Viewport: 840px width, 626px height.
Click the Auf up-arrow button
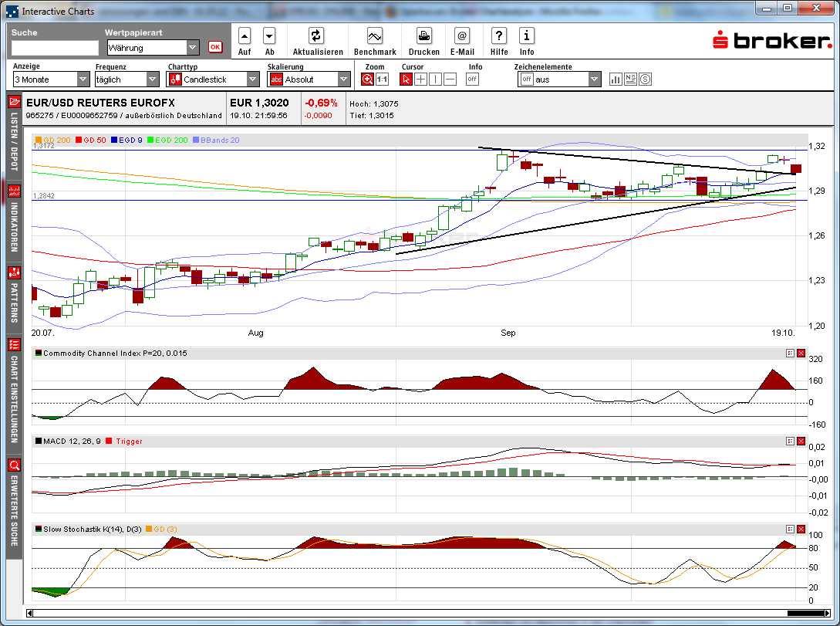(x=245, y=36)
